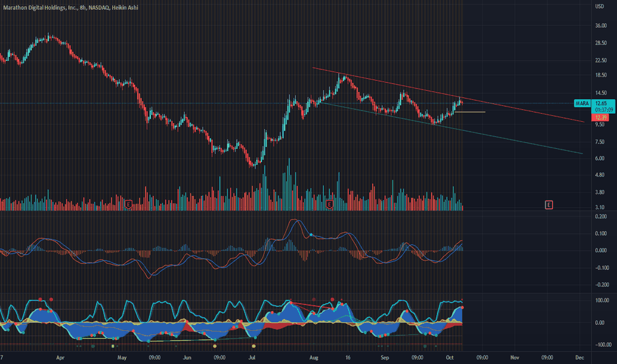
Task: Click the Dec label on time axis
Action: (x=580, y=357)
